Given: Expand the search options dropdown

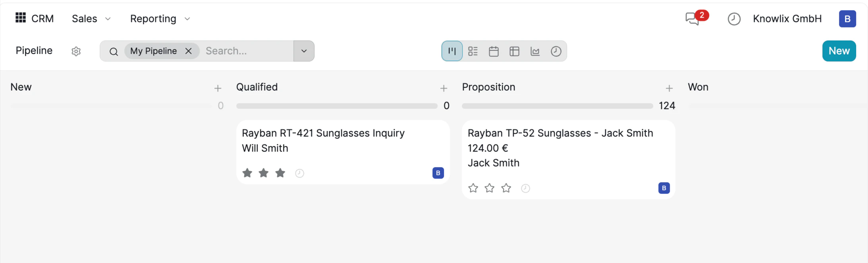Looking at the screenshot, I should (304, 51).
